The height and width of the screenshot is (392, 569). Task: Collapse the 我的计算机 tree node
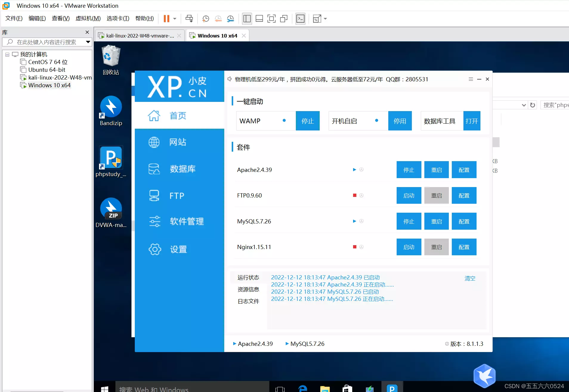[x=7, y=55]
